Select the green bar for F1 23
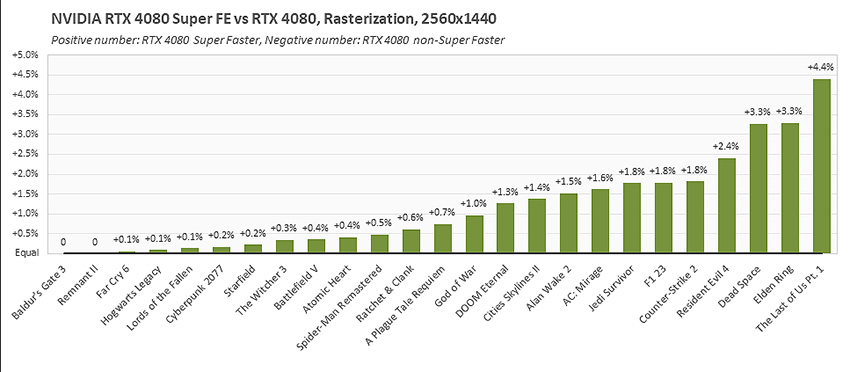Viewport: 850px width, 372px height. click(664, 218)
